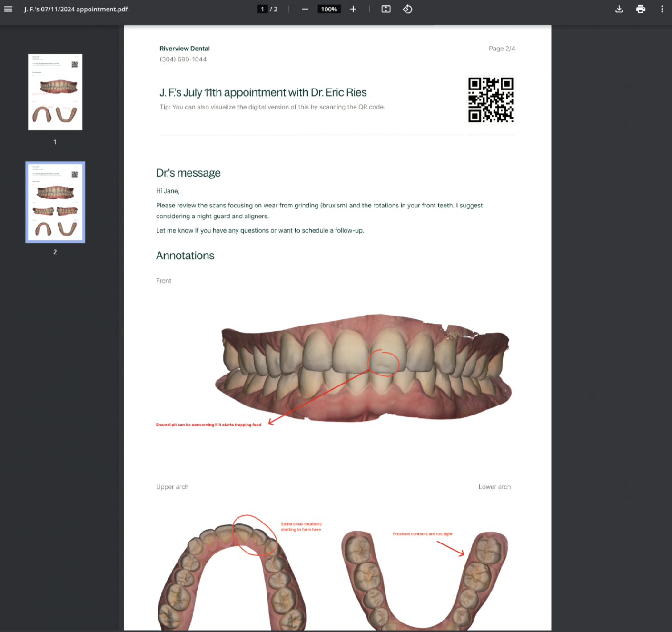Zoom out of the document

pos(305,9)
